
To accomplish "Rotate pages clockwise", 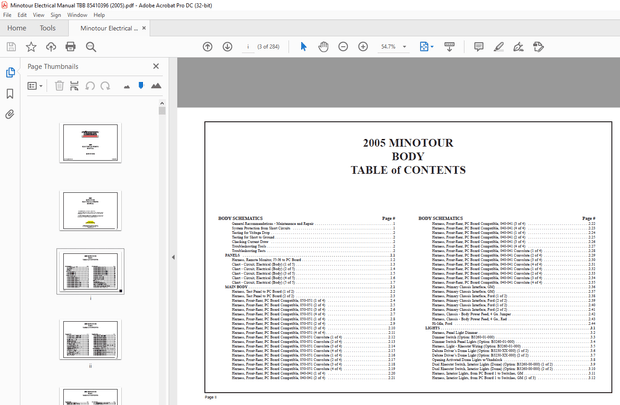I will click(x=105, y=85).
